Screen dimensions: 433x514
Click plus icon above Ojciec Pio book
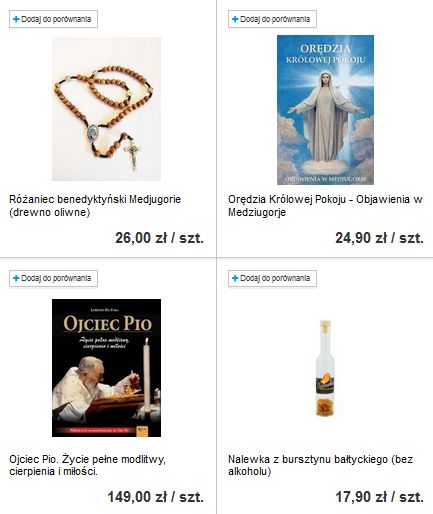coord(16,278)
